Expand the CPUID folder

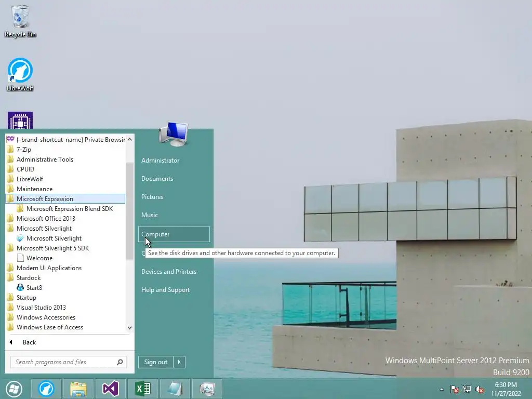point(65,169)
